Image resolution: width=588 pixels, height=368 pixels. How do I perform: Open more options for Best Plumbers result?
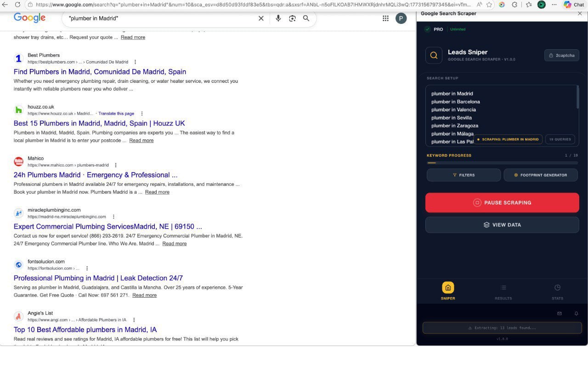coord(135,62)
